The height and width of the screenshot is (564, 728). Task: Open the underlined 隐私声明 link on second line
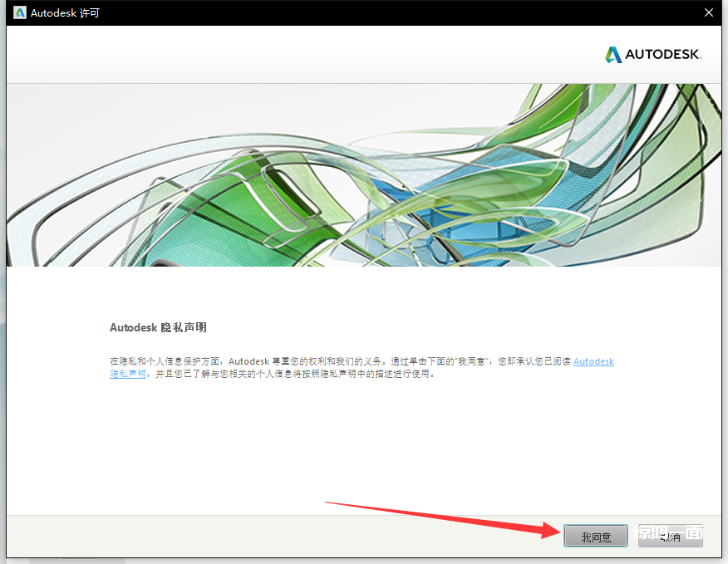pyautogui.click(x=127, y=374)
